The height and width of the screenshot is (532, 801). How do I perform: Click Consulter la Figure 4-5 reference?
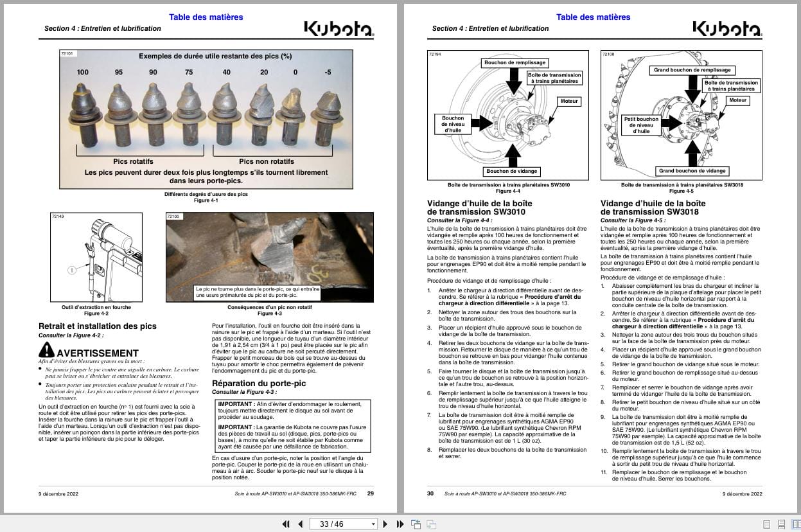(634, 220)
